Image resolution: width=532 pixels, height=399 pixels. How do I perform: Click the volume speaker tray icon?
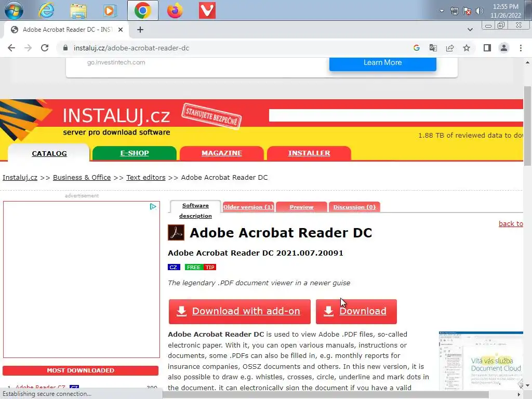[x=479, y=11]
